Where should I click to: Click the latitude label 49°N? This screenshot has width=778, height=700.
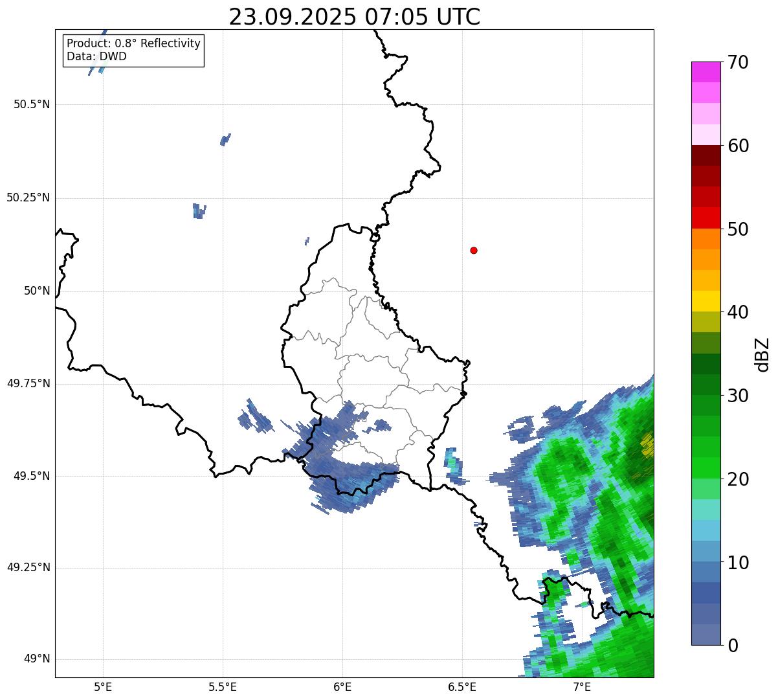(x=37, y=659)
